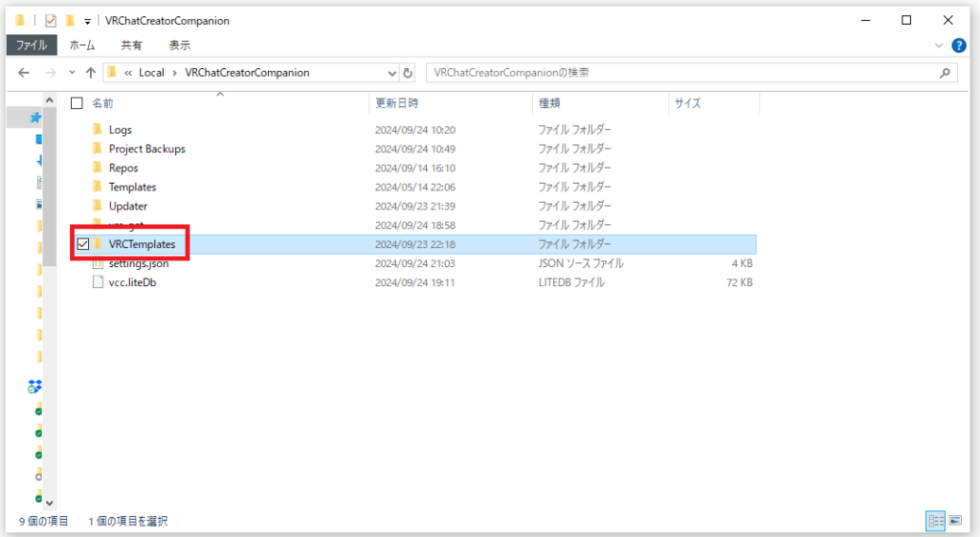This screenshot has width=980, height=537.
Task: Click Quick Access star in navigation pane
Action: coord(35,117)
